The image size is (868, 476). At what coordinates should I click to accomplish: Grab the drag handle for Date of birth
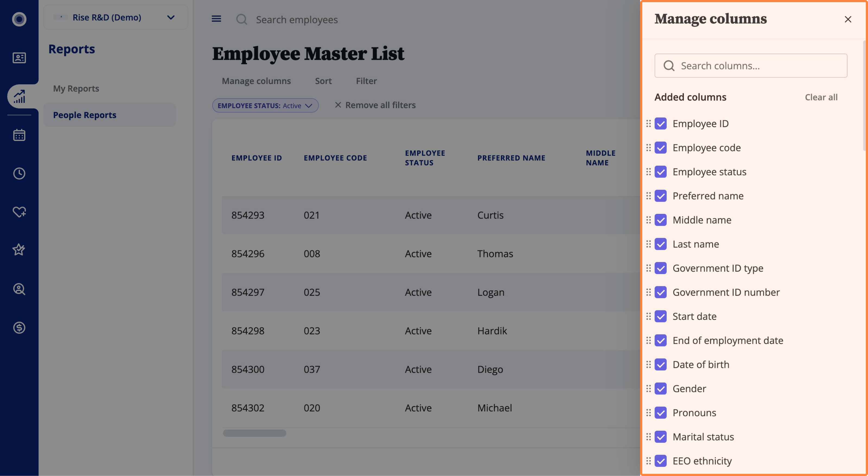(x=648, y=364)
